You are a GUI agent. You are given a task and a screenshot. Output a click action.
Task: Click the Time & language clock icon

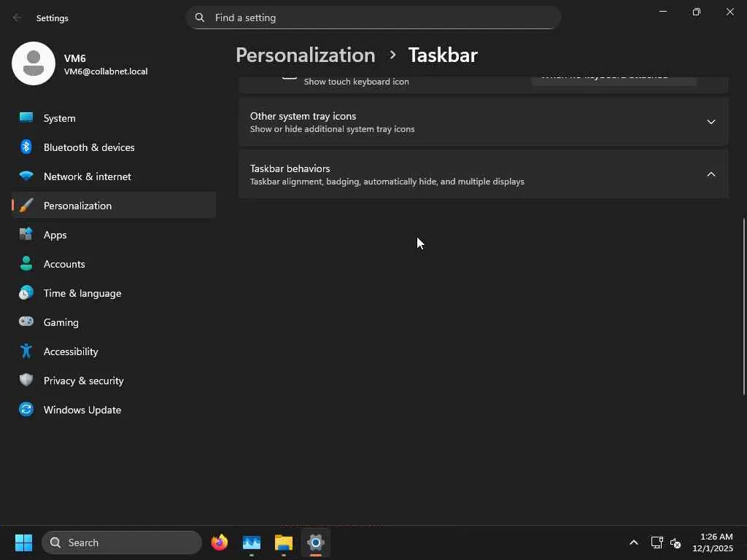click(x=26, y=292)
